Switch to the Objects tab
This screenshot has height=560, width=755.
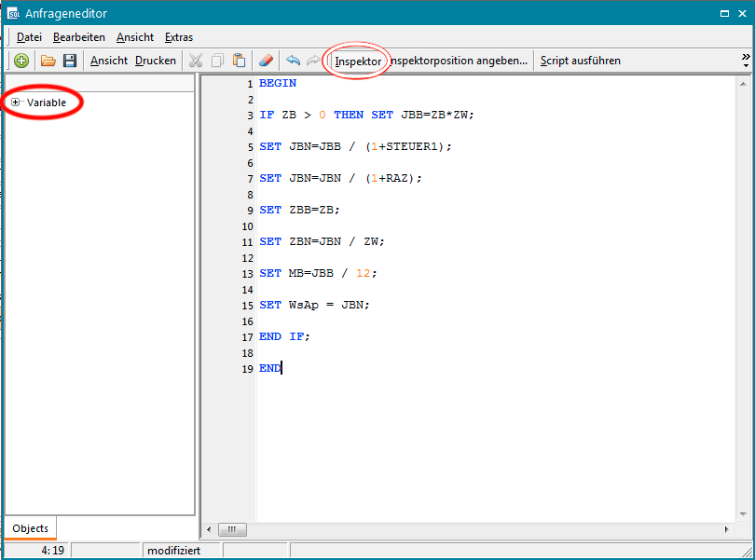(31, 528)
